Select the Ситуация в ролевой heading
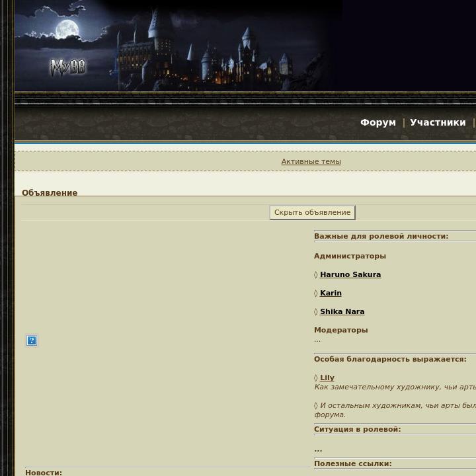This screenshot has height=476, width=476. click(x=357, y=429)
